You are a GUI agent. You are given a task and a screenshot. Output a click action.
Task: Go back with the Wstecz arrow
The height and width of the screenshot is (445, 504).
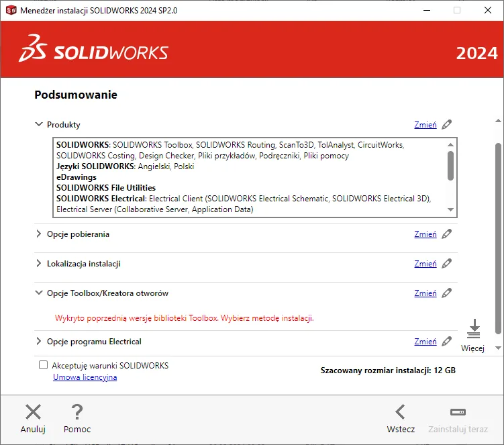400,412
